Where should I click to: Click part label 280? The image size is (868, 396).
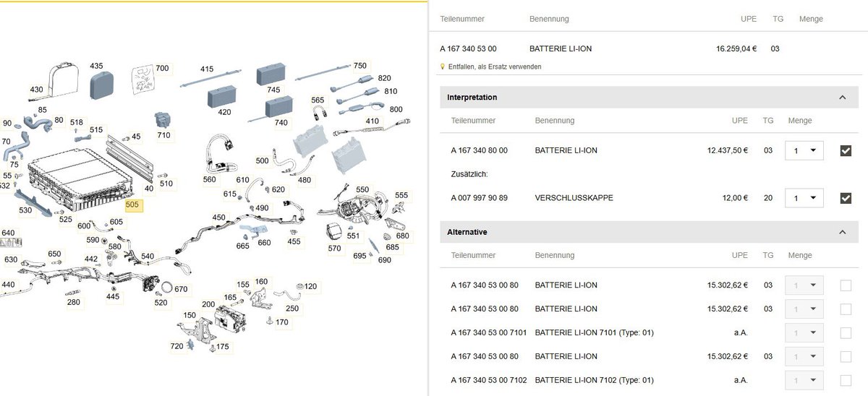pyautogui.click(x=74, y=302)
